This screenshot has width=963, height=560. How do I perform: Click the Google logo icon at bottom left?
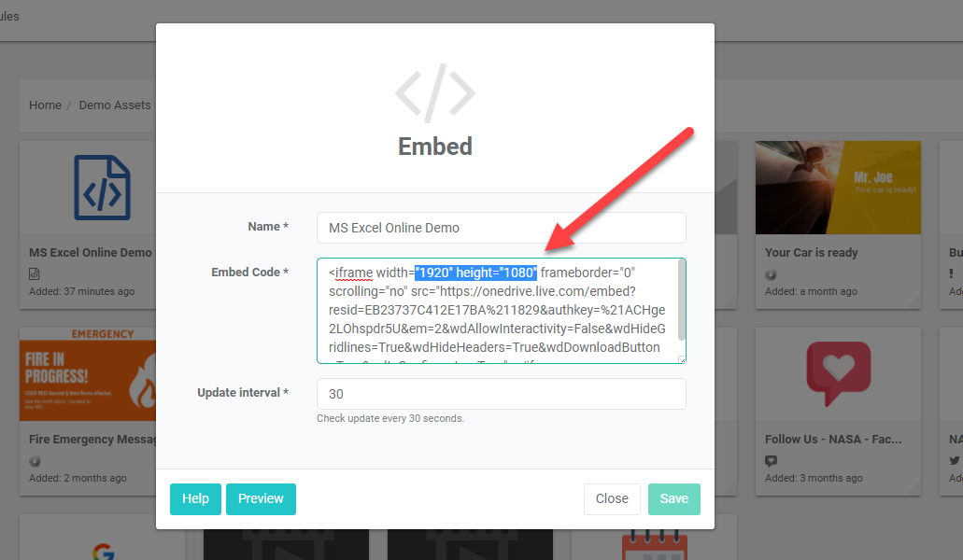pyautogui.click(x=103, y=552)
